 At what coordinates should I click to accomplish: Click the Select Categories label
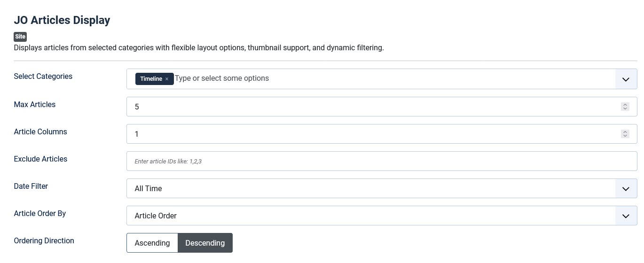(x=43, y=76)
